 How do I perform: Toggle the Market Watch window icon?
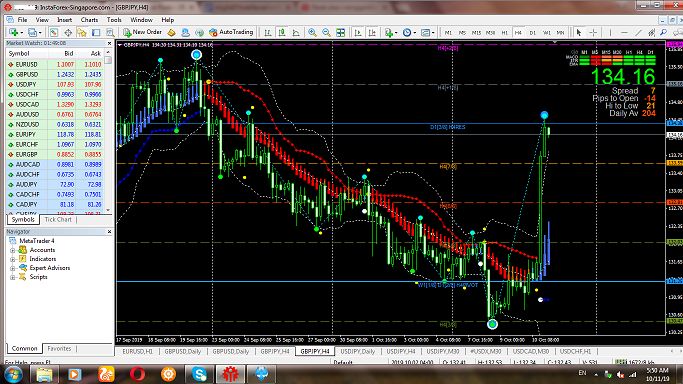[54, 32]
